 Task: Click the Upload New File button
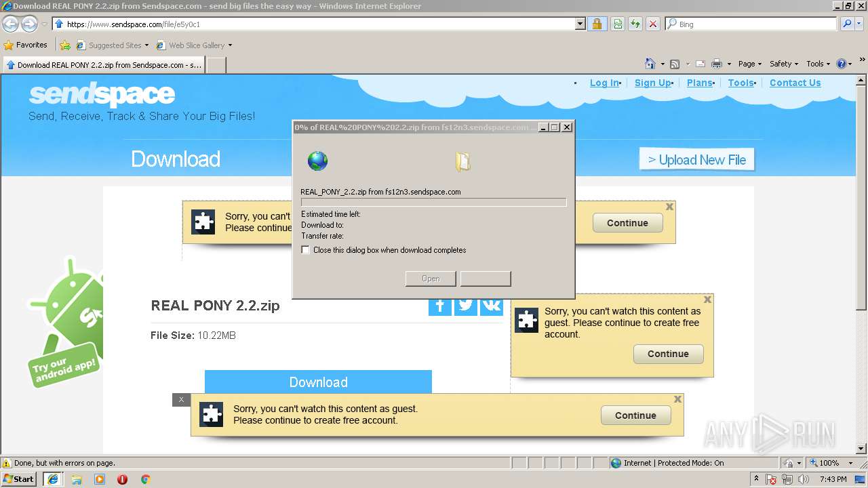click(696, 160)
